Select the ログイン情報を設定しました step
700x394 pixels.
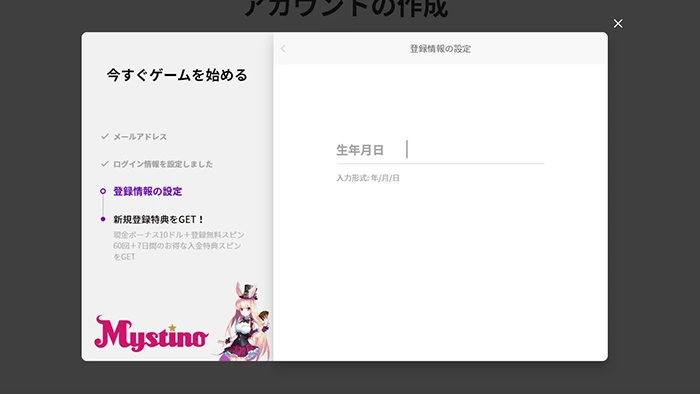coord(163,164)
